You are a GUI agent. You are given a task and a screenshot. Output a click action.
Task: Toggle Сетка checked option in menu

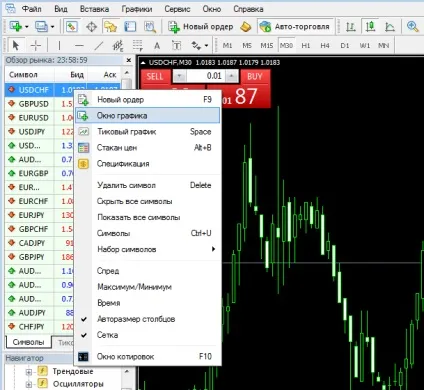[148, 335]
